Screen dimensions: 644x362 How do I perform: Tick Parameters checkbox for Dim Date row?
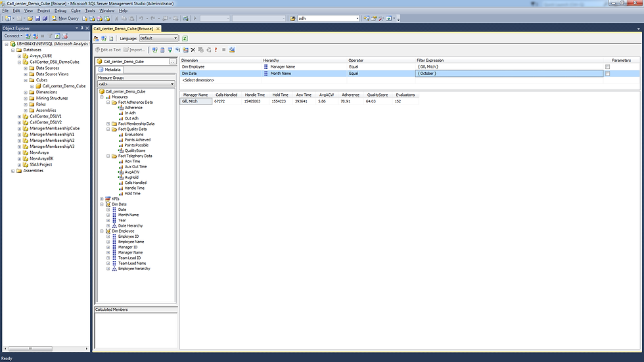click(607, 74)
